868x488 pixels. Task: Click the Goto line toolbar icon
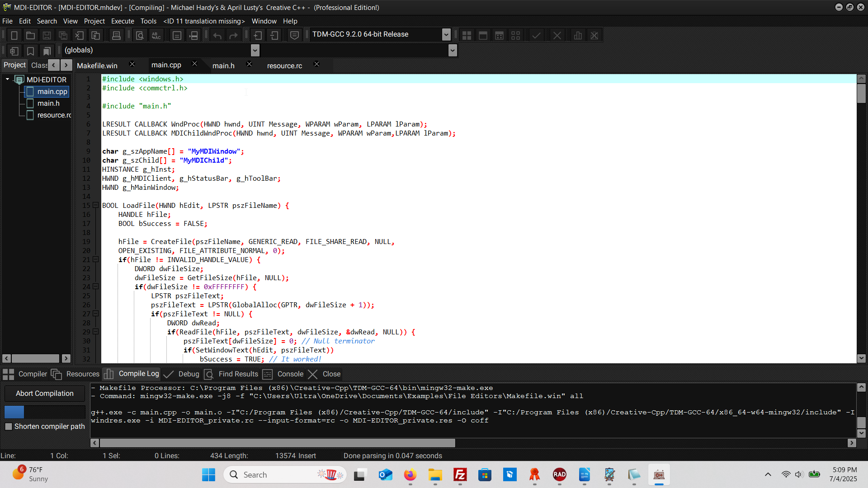coord(193,35)
